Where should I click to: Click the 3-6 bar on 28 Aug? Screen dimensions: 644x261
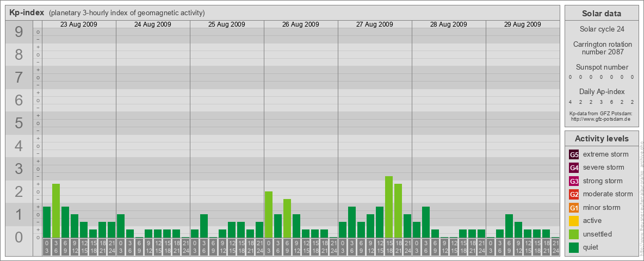point(425,222)
